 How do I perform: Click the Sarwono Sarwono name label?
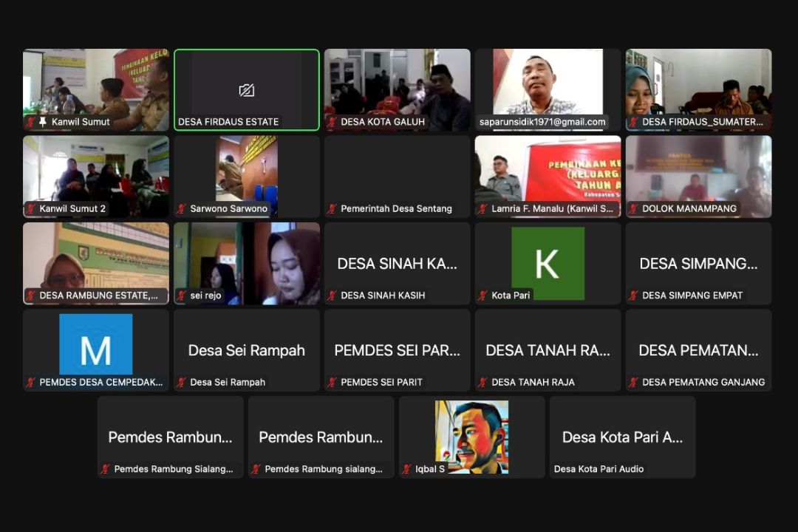pos(228,209)
